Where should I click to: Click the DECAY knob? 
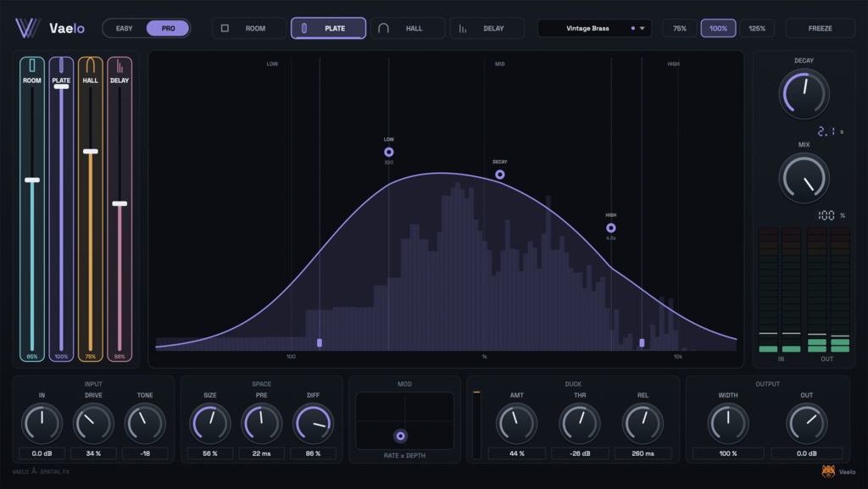pyautogui.click(x=804, y=93)
